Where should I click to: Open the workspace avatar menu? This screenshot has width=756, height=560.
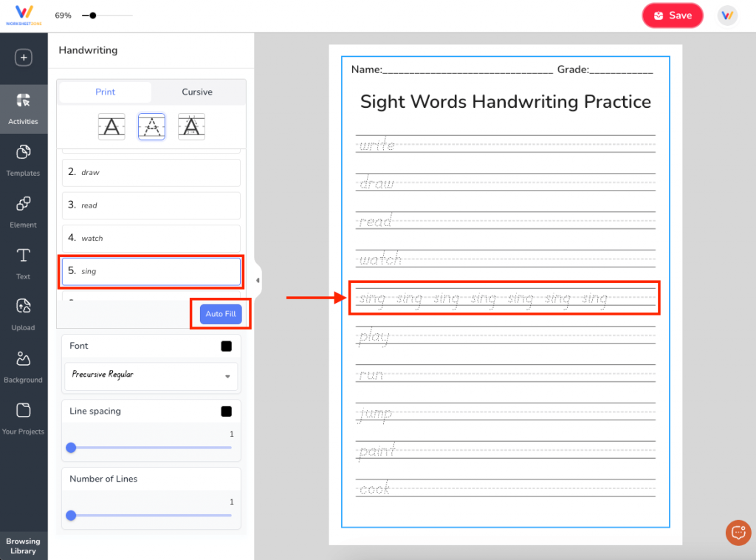click(x=727, y=15)
